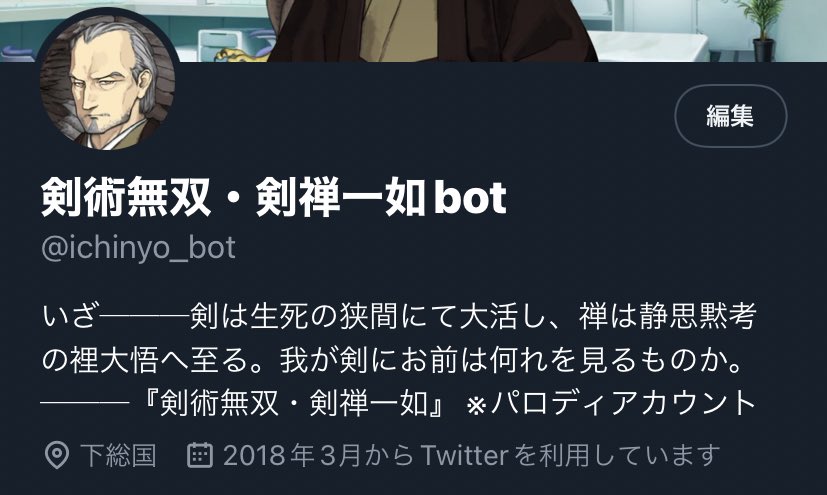
Task: Select the bio line starting with いざ
Action: point(399,317)
